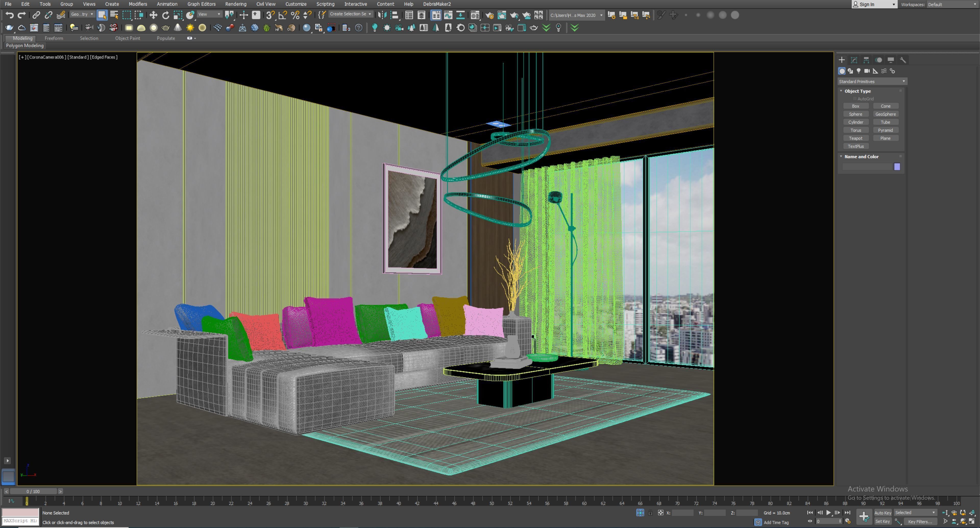Toggle the 3D Snaps icon
This screenshot has height=528, width=980.
point(270,15)
